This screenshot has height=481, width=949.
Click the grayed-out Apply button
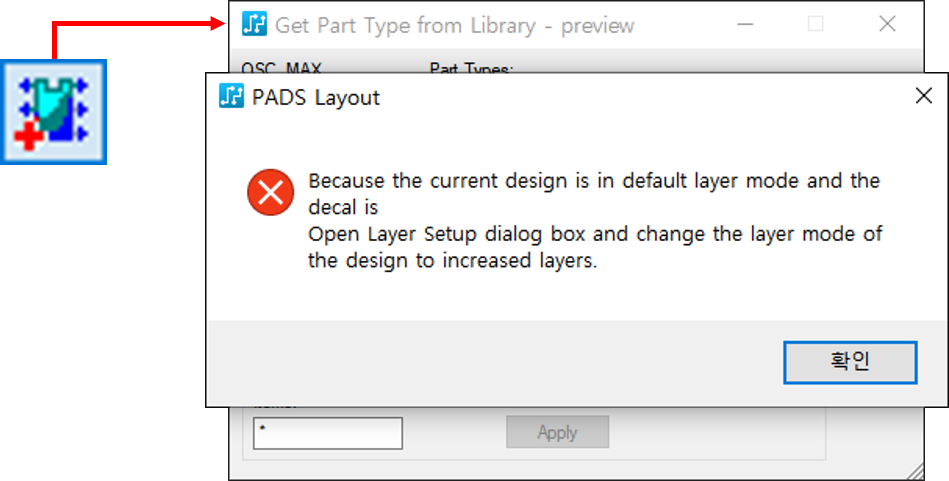click(557, 432)
